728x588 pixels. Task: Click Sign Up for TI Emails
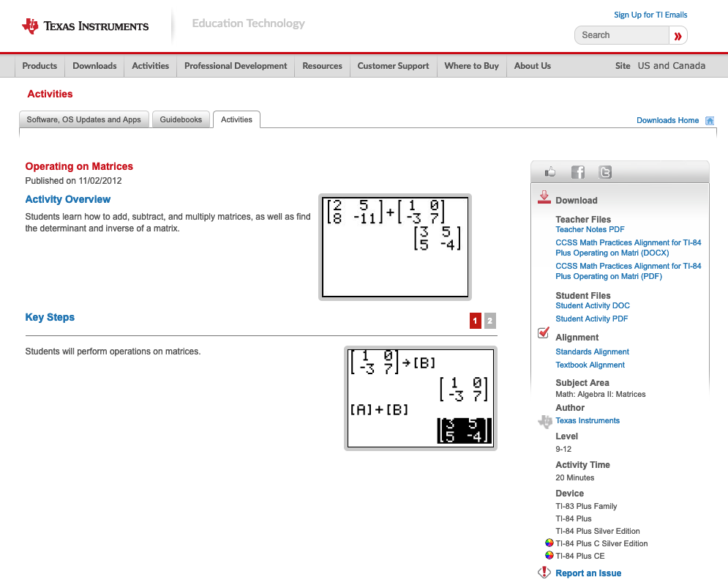tap(650, 14)
